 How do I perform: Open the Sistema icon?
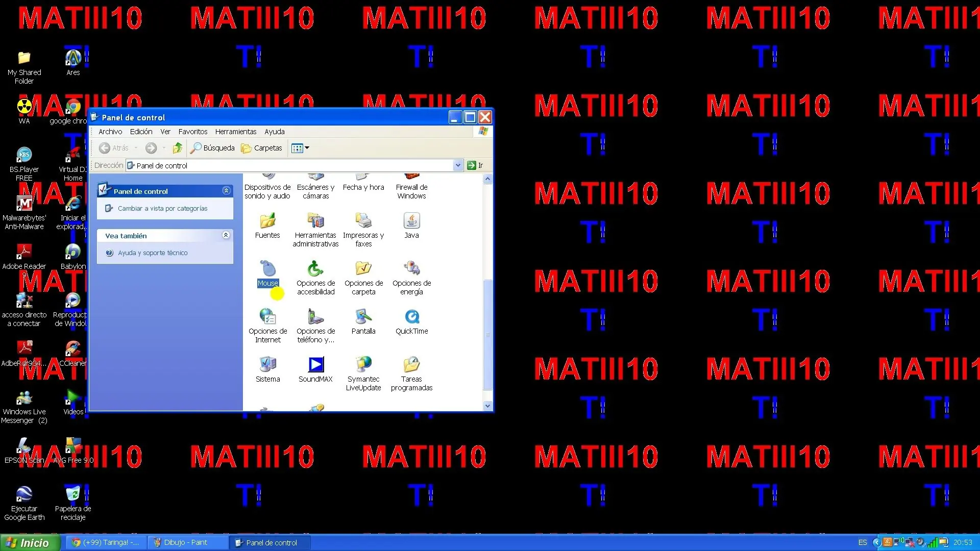[x=267, y=370]
